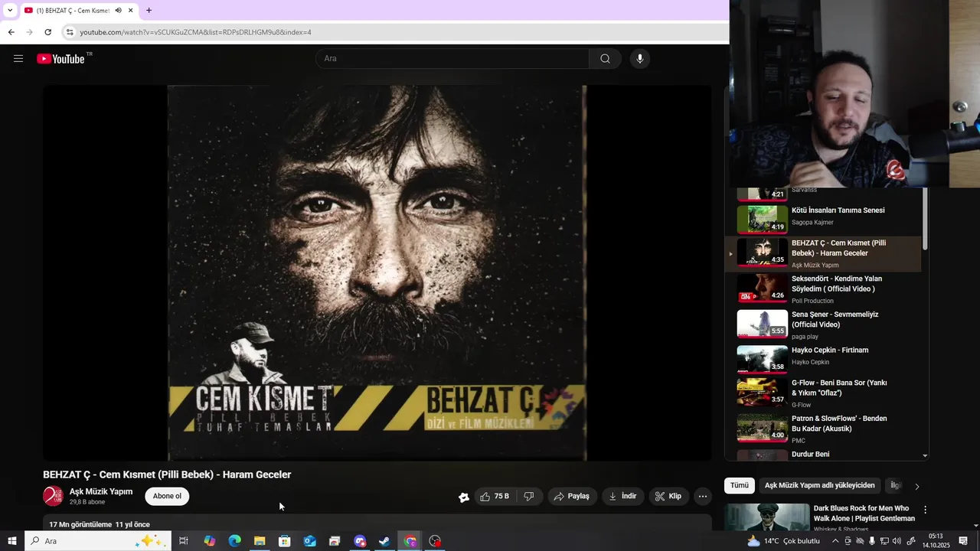
Task: Open weather widget 14°C Çok bulutlu
Action: tap(783, 541)
